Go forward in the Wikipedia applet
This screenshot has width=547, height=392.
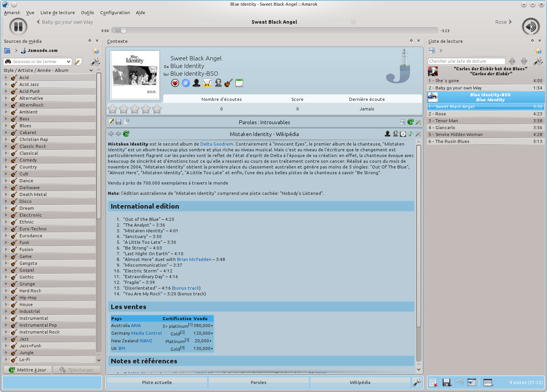(118, 134)
